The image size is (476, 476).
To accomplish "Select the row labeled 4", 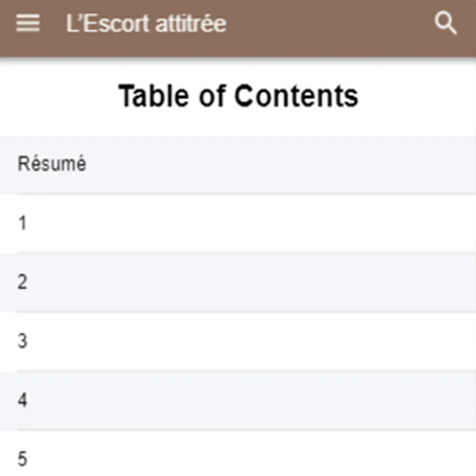I will (238, 400).
